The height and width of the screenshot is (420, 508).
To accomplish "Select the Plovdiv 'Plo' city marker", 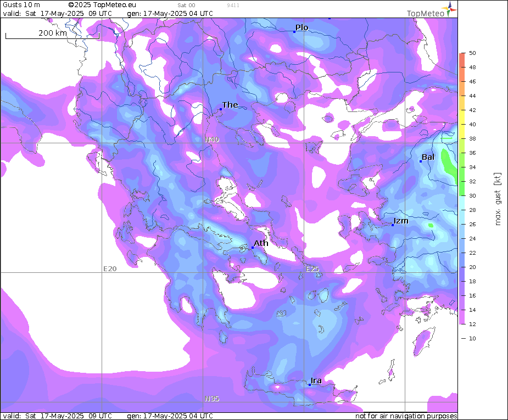I will point(294,32).
